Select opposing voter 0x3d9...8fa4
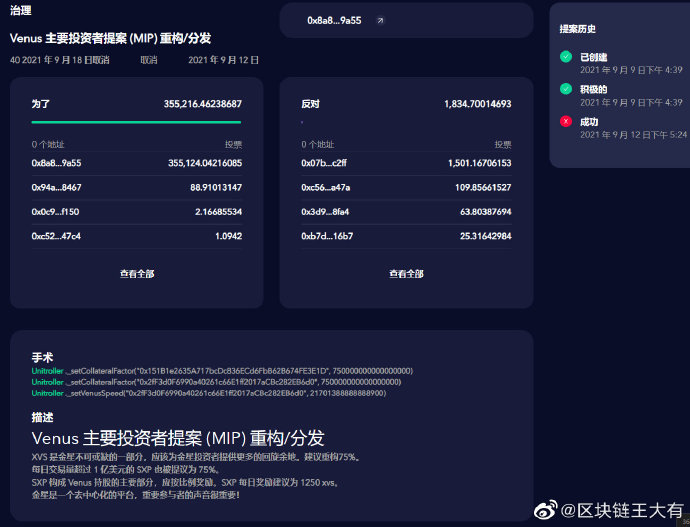 pos(325,212)
